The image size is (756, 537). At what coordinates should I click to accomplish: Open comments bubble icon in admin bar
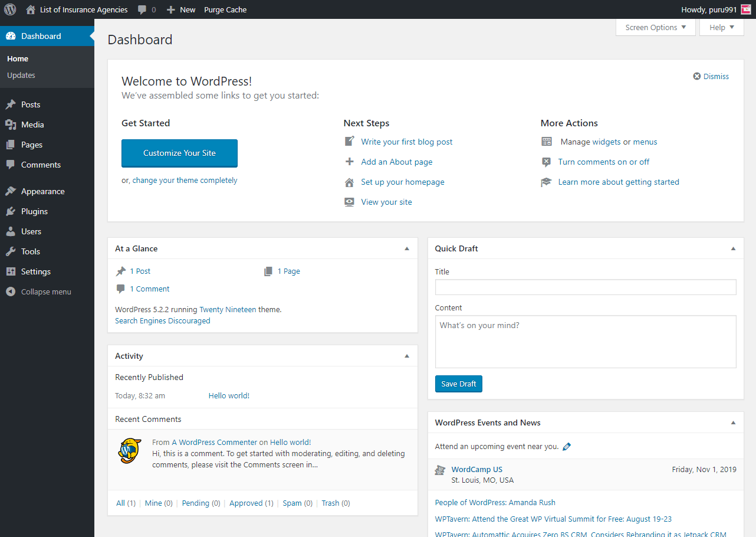[x=142, y=10]
